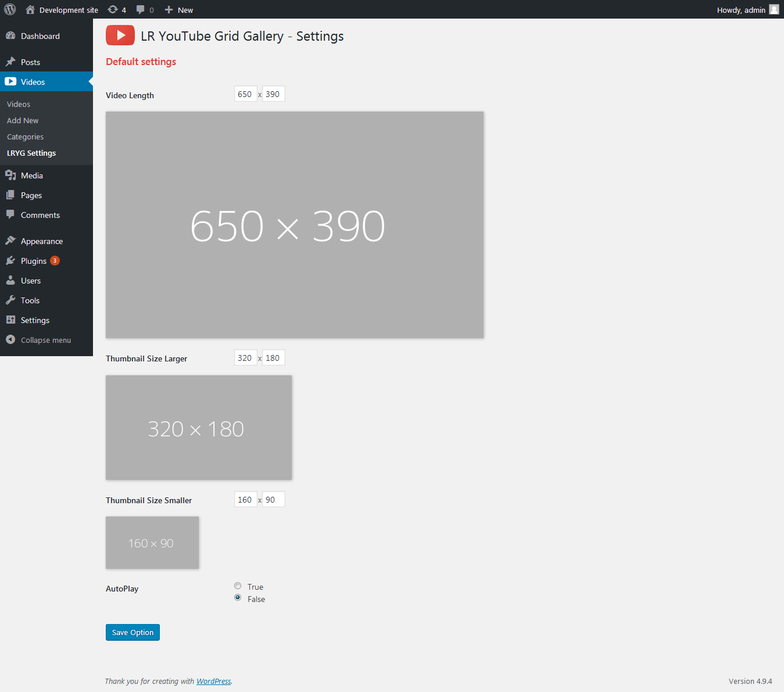Click the 650 × 390 preview placeholder
Viewport: 784px width, 692px height.
(295, 225)
